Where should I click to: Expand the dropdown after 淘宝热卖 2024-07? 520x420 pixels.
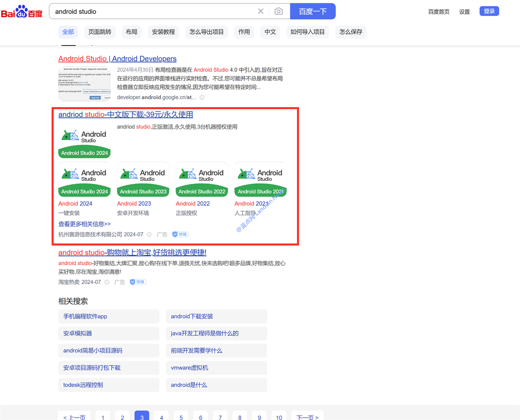[107, 282]
